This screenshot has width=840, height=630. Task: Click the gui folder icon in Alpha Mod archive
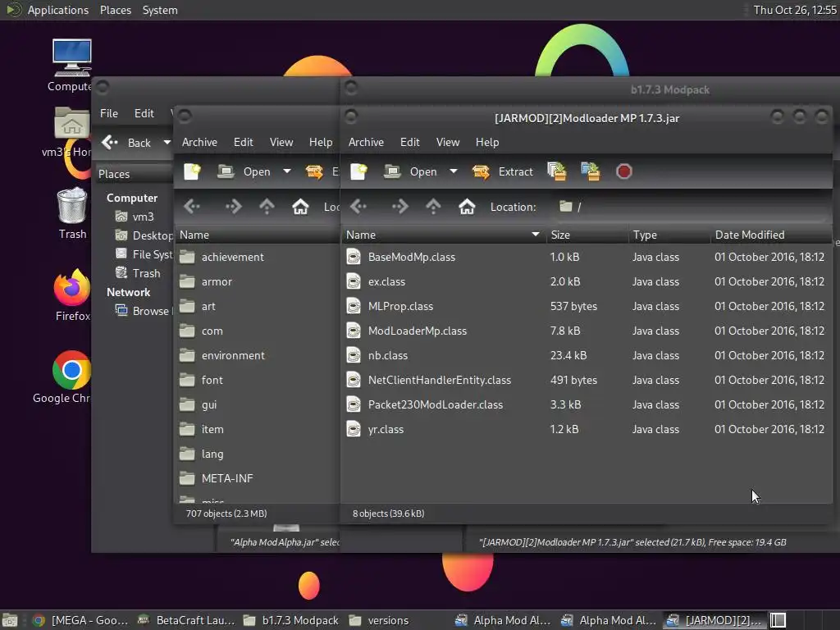(x=187, y=405)
